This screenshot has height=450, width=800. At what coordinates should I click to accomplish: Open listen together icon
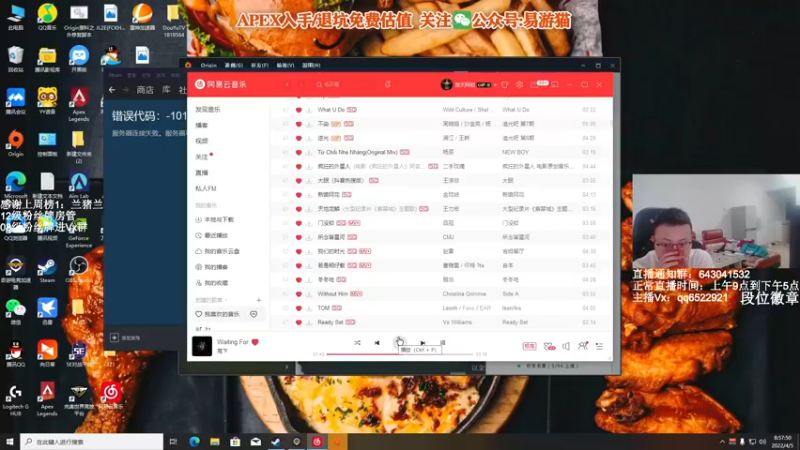(583, 346)
